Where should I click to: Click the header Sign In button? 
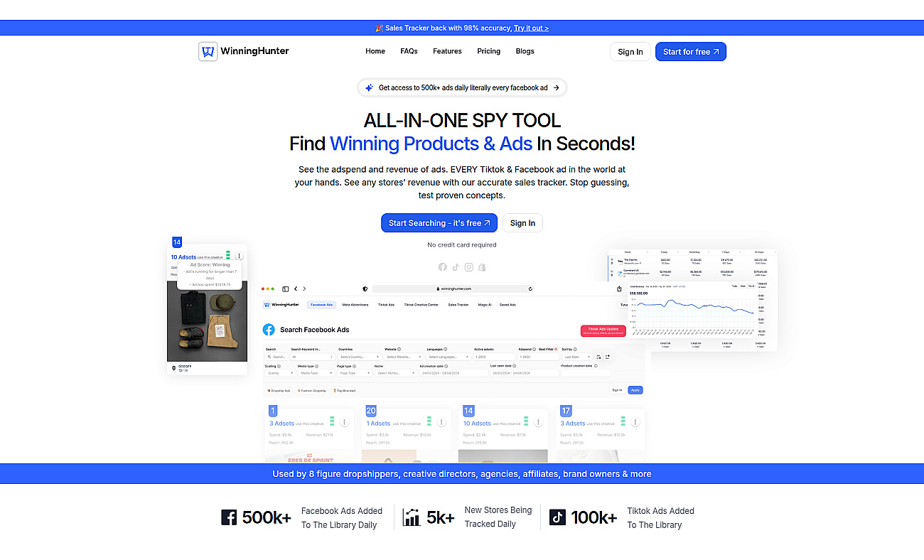630,52
